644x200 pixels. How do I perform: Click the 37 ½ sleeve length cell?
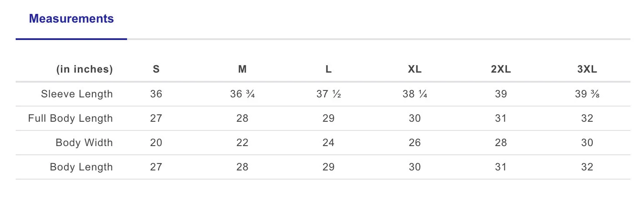pos(329,94)
